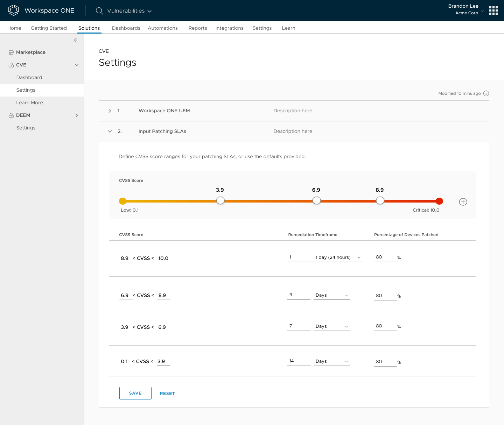Open the Integrations tab
The width and height of the screenshot is (504, 425).
click(230, 28)
